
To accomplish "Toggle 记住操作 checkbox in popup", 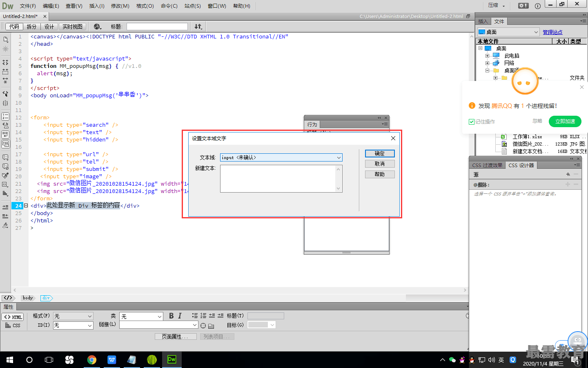I will coord(471,122).
